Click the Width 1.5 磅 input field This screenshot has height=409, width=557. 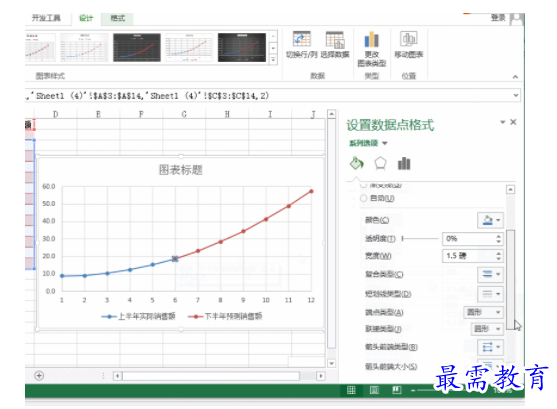pos(468,256)
